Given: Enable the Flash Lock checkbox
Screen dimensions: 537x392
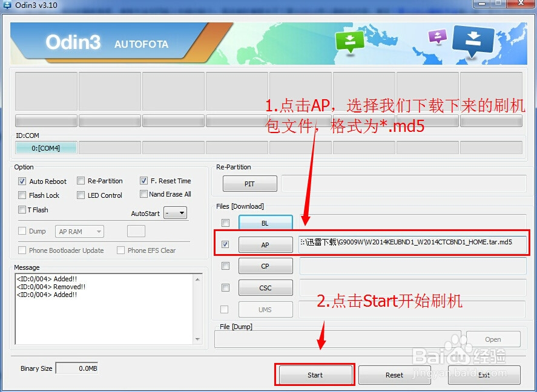Looking at the screenshot, I should click(x=22, y=195).
